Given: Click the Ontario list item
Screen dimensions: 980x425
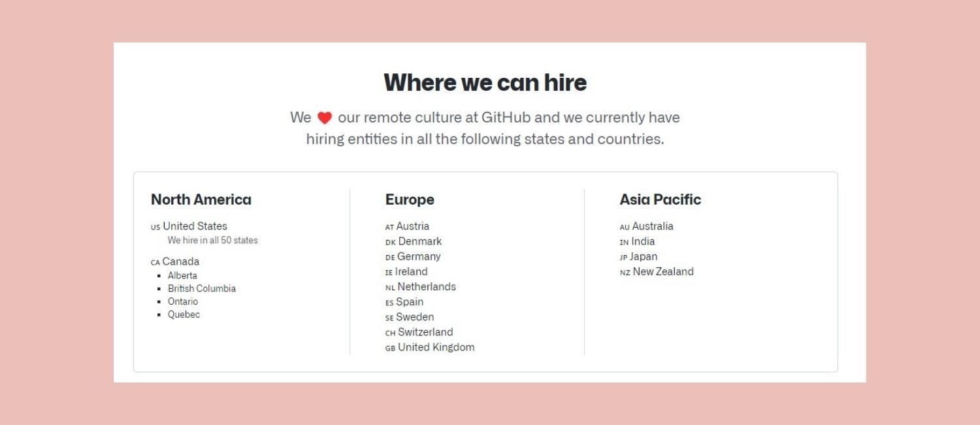Looking at the screenshot, I should (183, 301).
